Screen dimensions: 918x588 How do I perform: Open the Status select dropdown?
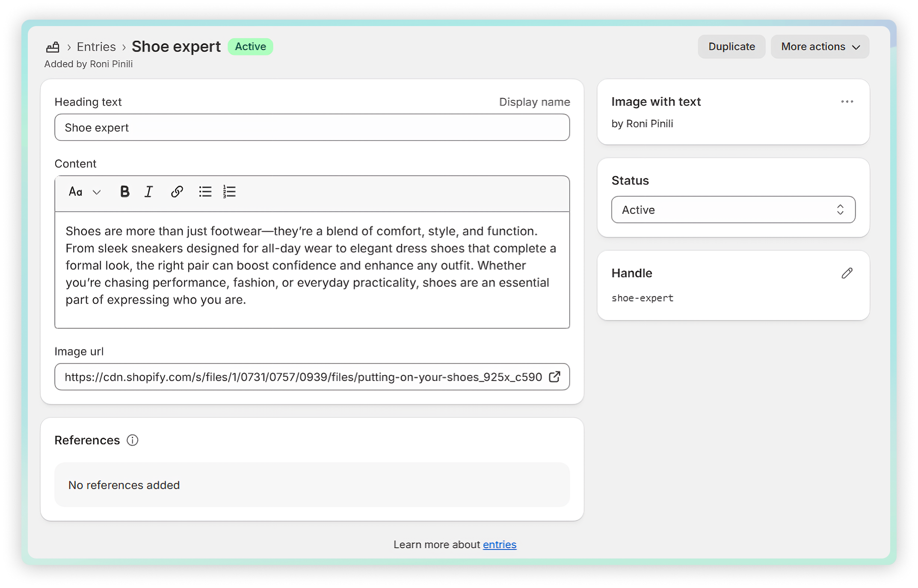(x=733, y=210)
